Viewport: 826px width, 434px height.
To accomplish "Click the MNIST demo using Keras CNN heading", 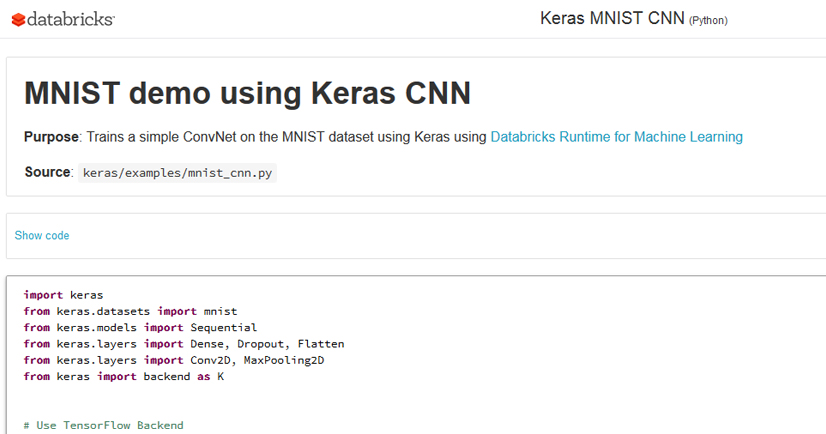I will tap(247, 93).
